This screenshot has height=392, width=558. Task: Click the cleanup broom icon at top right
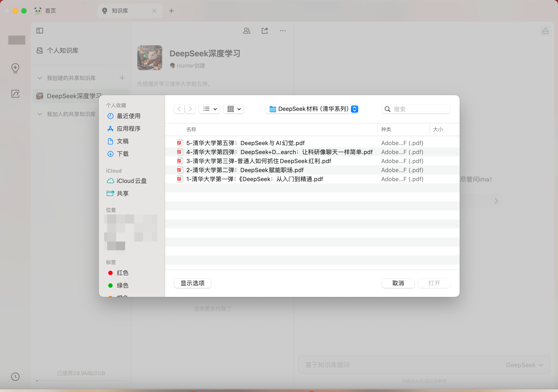[545, 31]
